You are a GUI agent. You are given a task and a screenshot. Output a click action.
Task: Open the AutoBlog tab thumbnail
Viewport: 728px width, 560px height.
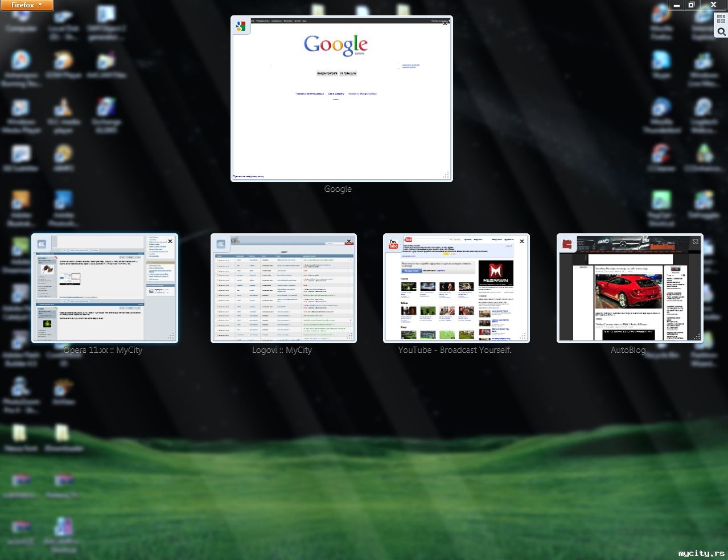(x=630, y=289)
